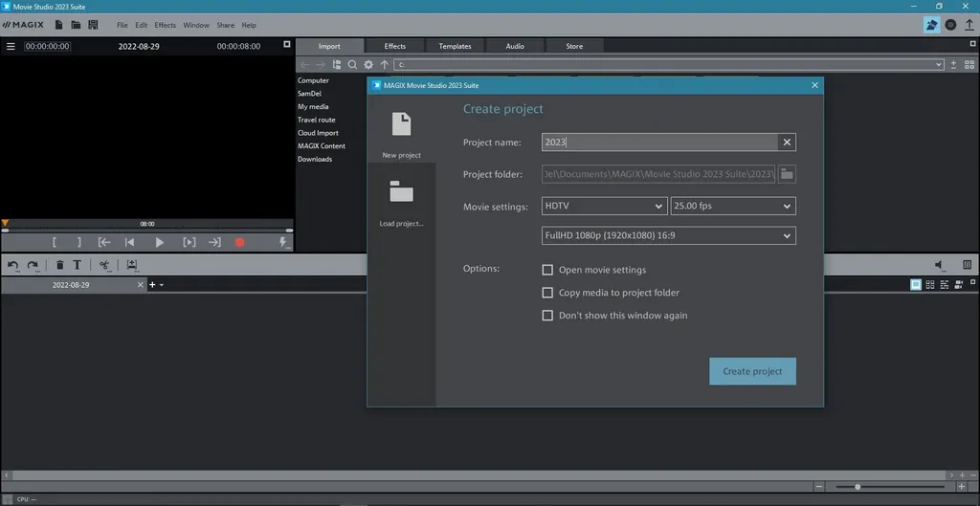Viewport: 980px width, 506px height.
Task: Select MAGIX Content in media pool list
Action: point(322,146)
